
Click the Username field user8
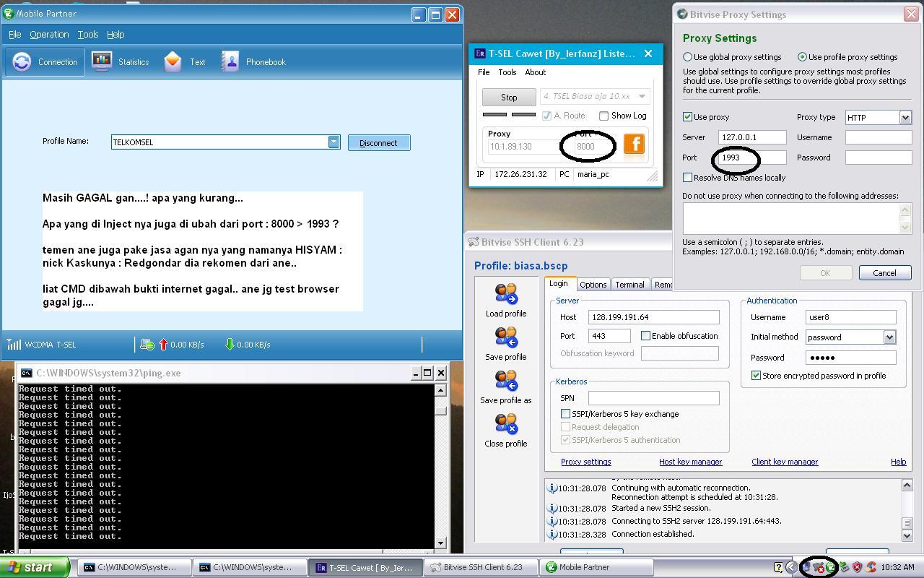click(851, 317)
